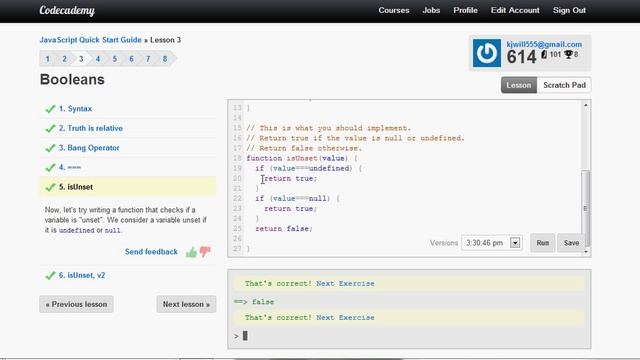Click the blue power avatar icon
The height and width of the screenshot is (360, 640).
[x=487, y=53]
